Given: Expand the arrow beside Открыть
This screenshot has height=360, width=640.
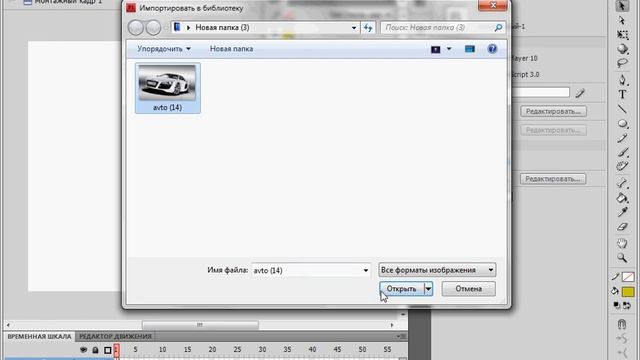Looking at the screenshot, I should [x=428, y=289].
